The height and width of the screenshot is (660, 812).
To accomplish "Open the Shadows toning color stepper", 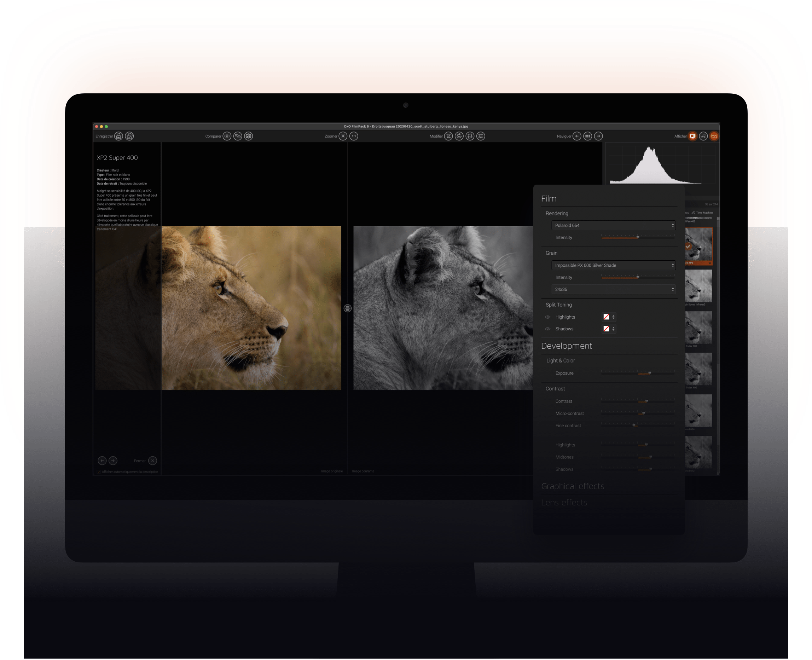I will click(613, 329).
